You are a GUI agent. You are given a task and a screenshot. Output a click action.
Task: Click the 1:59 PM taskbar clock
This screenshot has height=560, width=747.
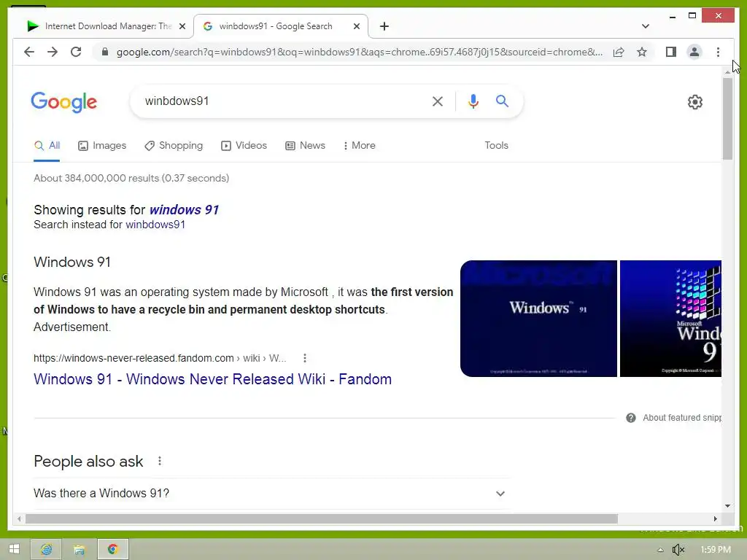pyautogui.click(x=716, y=550)
